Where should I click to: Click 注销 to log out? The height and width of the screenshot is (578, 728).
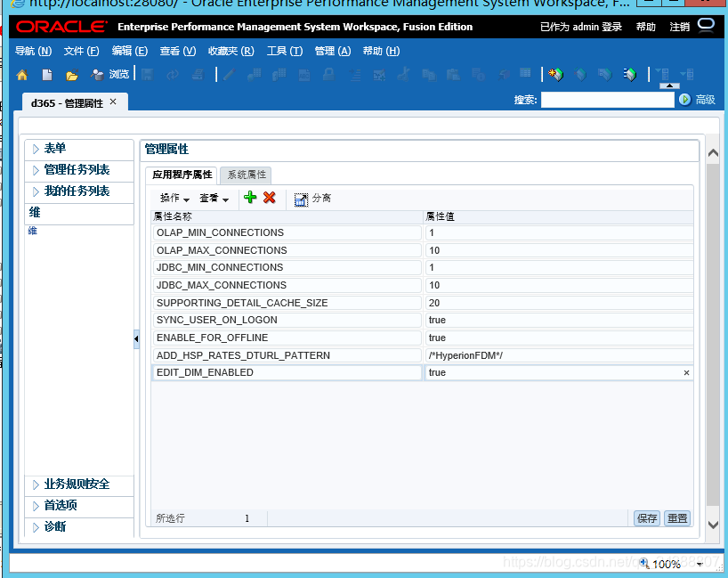point(680,27)
